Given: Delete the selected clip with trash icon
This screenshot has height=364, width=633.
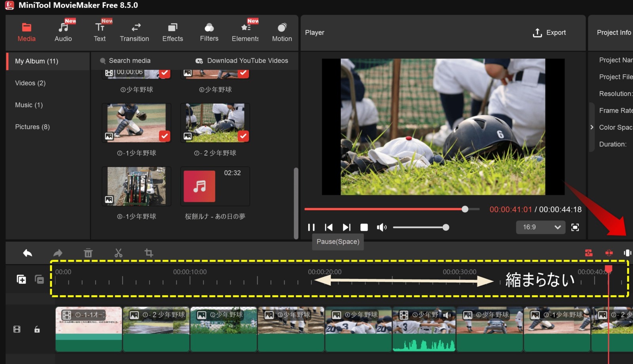Looking at the screenshot, I should tap(88, 253).
